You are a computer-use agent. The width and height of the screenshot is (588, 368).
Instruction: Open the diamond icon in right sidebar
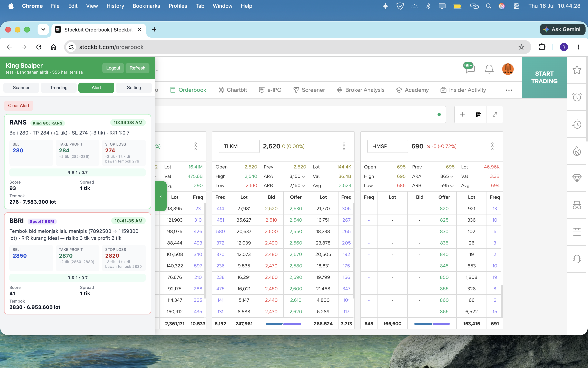point(577,178)
